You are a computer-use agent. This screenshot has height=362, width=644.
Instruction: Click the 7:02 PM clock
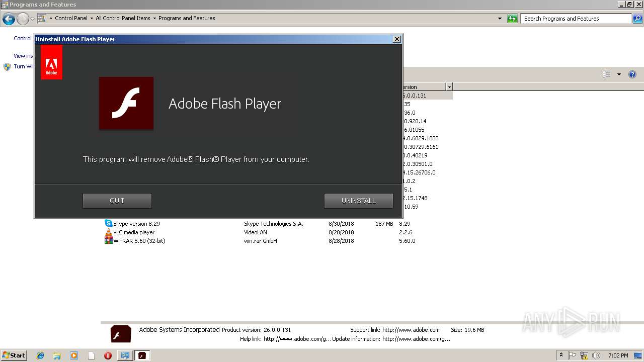pyautogui.click(x=618, y=355)
